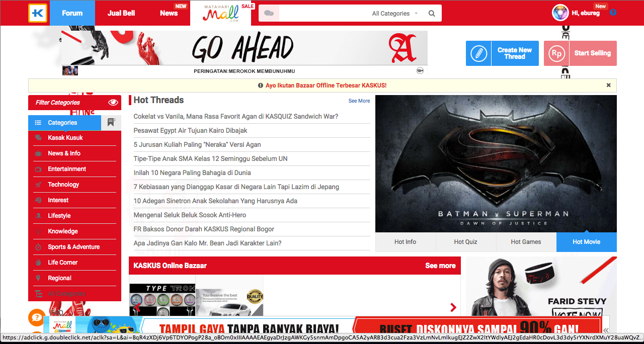Select the Categories sidebar tab

pyautogui.click(x=64, y=123)
